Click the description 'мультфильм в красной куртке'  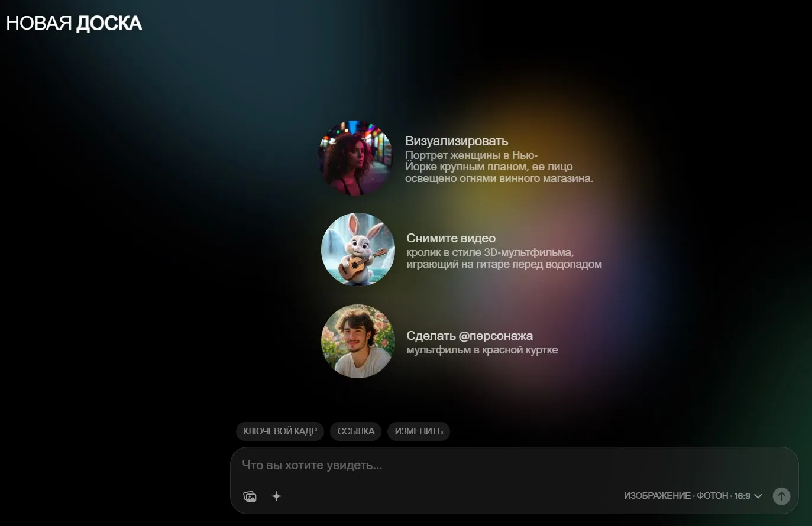click(482, 350)
